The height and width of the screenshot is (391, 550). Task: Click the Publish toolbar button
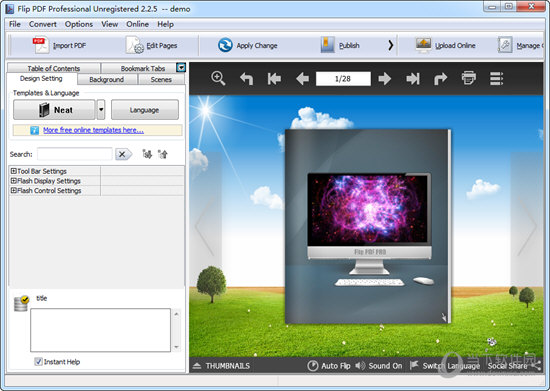click(340, 45)
